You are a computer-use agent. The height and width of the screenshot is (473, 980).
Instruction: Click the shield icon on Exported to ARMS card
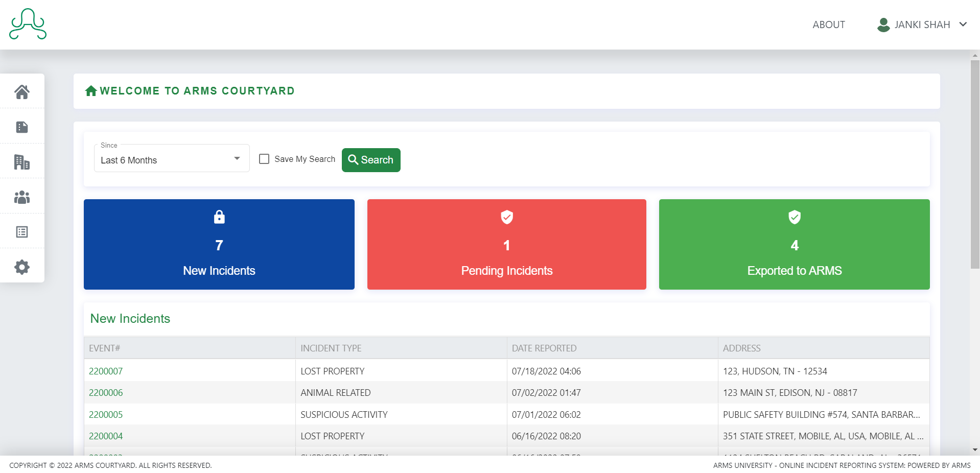(794, 217)
